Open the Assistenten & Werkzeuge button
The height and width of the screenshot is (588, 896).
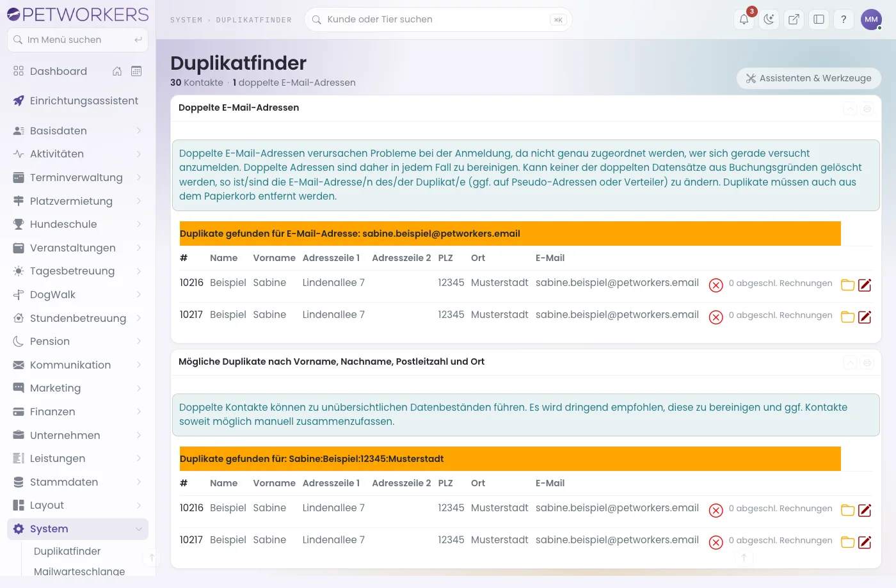[809, 78]
